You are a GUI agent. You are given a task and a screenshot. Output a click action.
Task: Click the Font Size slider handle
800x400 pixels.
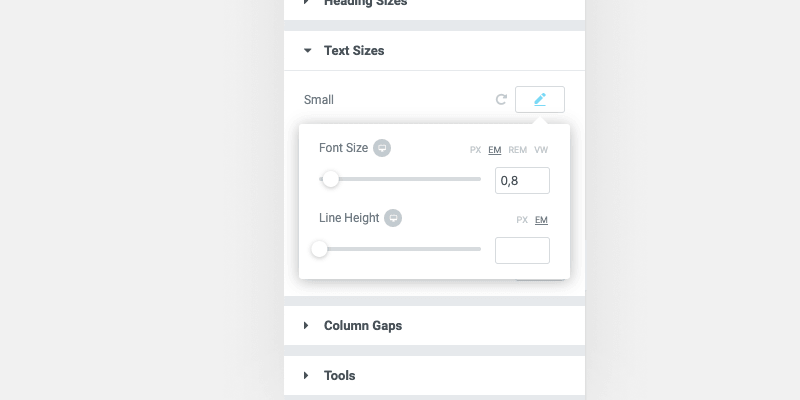pyautogui.click(x=330, y=180)
